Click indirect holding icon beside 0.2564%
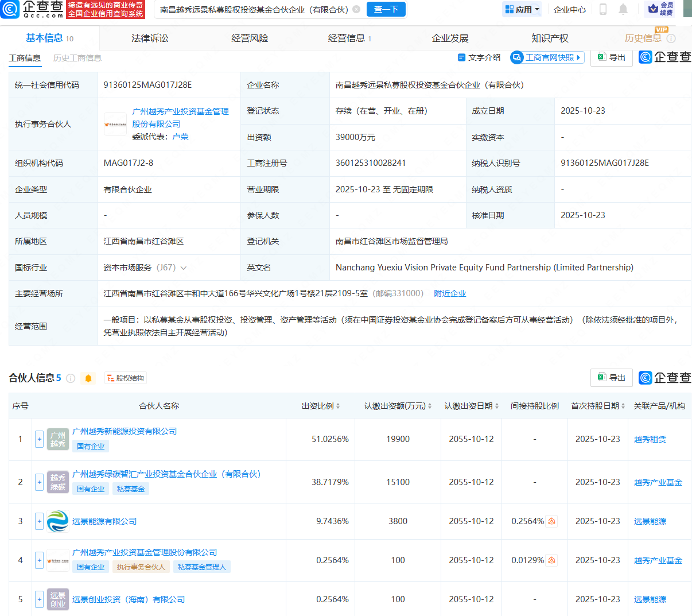This screenshot has width=692, height=616. [551, 521]
